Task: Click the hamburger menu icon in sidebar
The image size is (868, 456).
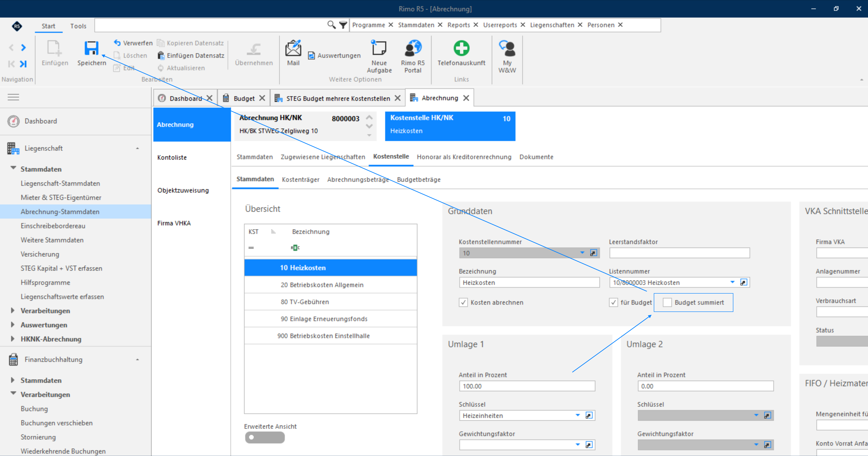Action: point(13,97)
